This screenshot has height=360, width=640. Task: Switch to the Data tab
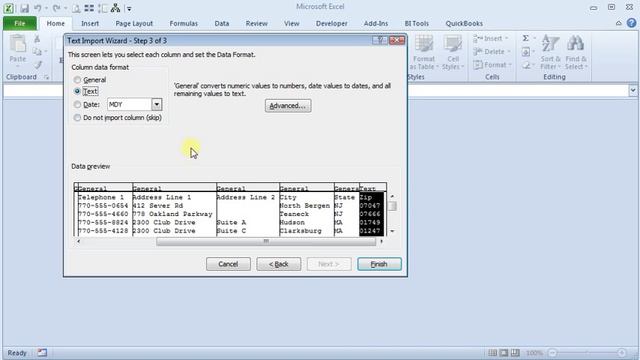[x=222, y=23]
